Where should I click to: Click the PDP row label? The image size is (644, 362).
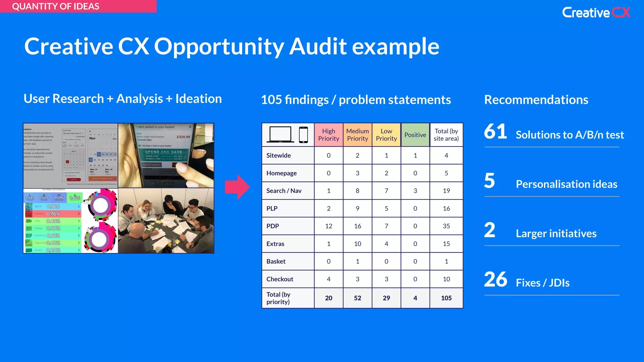pyautogui.click(x=273, y=226)
